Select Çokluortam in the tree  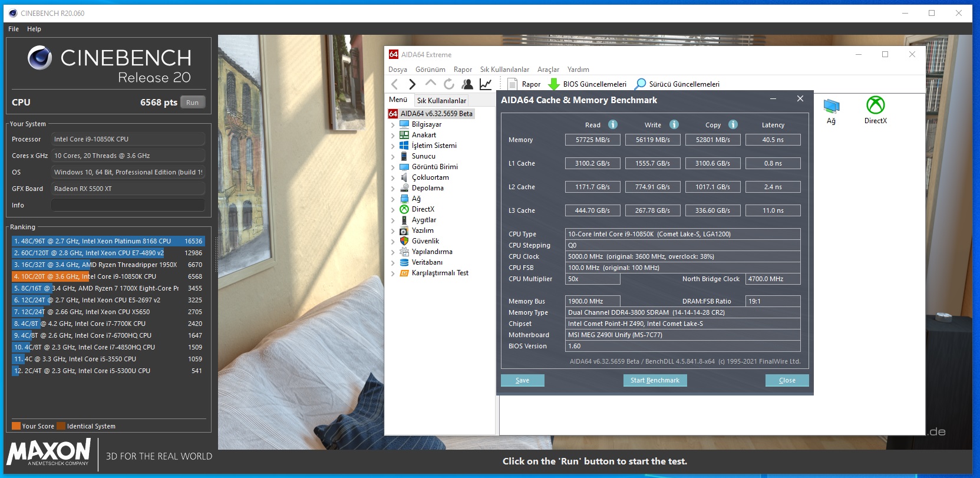430,177
